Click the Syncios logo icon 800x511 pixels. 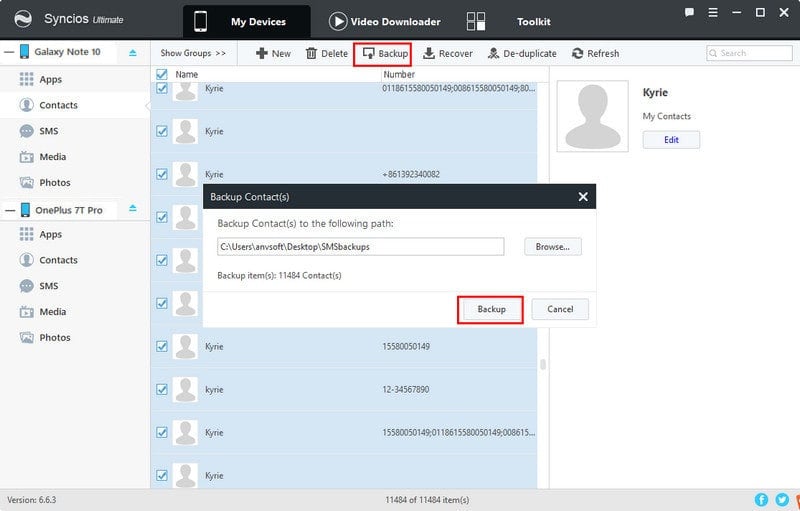[x=23, y=19]
